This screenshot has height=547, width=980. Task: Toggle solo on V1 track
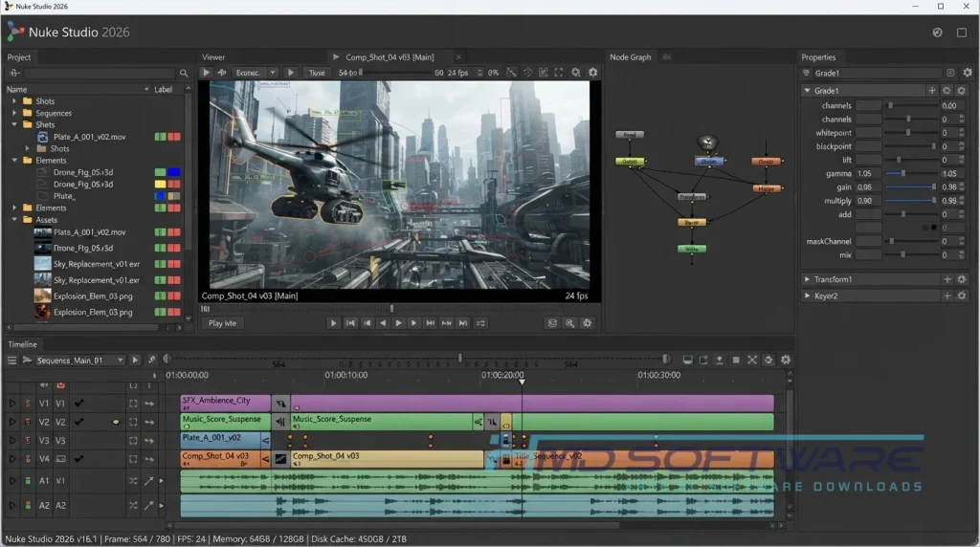point(28,404)
